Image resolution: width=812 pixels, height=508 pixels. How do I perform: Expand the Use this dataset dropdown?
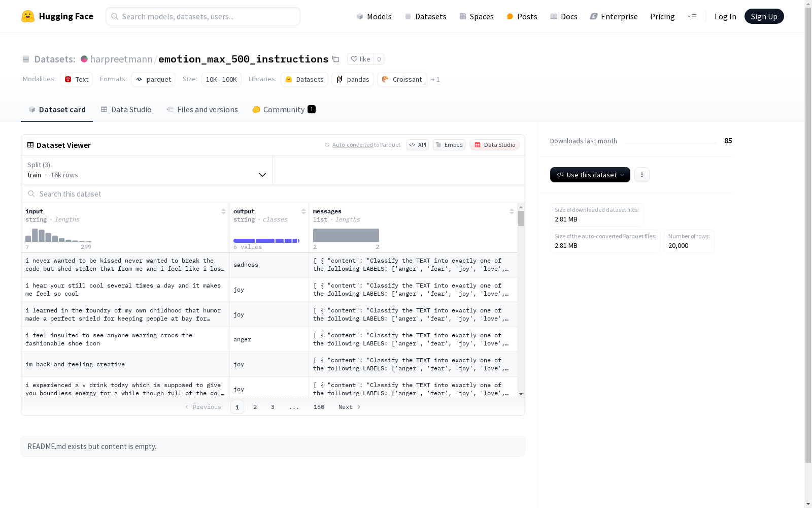(x=590, y=175)
